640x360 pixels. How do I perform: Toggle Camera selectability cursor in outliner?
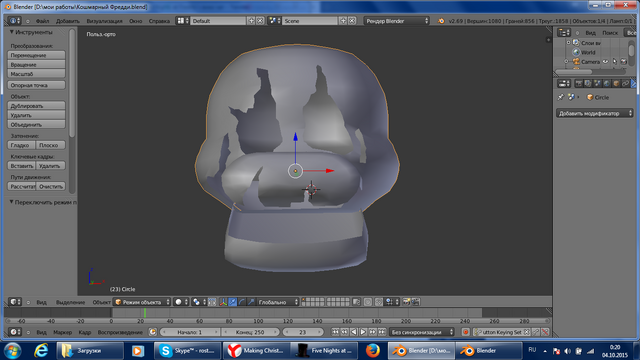coord(615,62)
